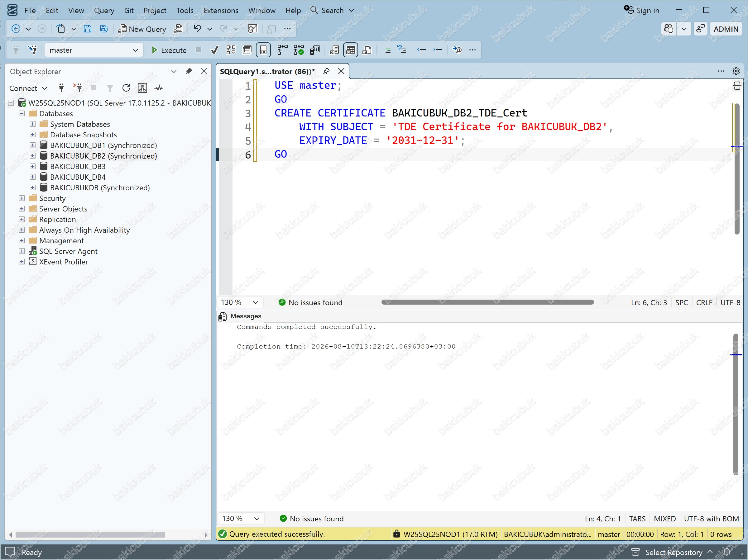Click Sign in link

pyautogui.click(x=642, y=11)
